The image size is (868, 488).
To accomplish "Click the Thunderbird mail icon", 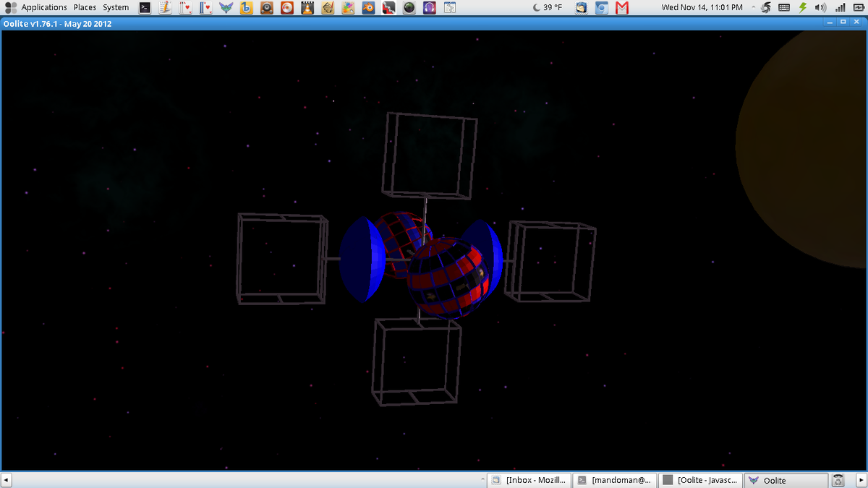I will [x=582, y=8].
